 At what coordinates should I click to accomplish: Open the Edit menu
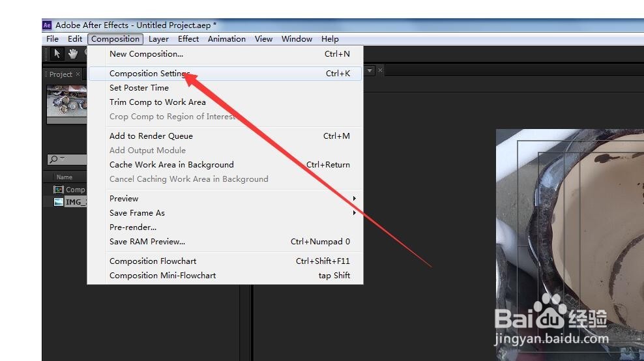tap(75, 38)
